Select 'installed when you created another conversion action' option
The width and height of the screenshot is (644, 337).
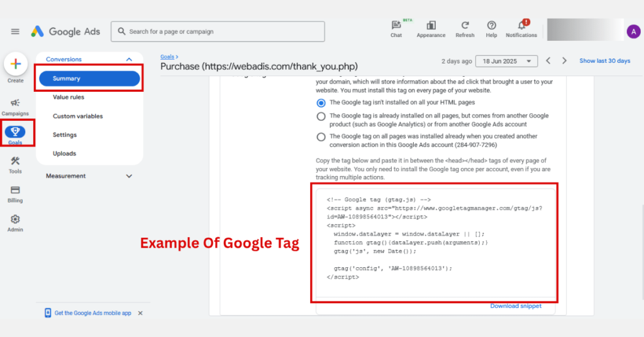pyautogui.click(x=321, y=137)
